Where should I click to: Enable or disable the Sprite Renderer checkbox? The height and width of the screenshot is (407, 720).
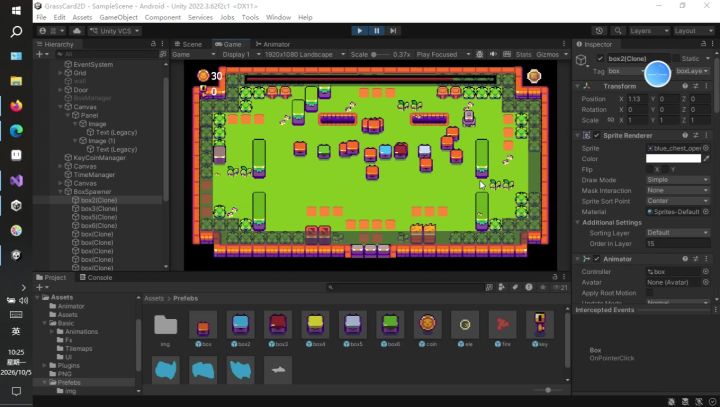596,136
